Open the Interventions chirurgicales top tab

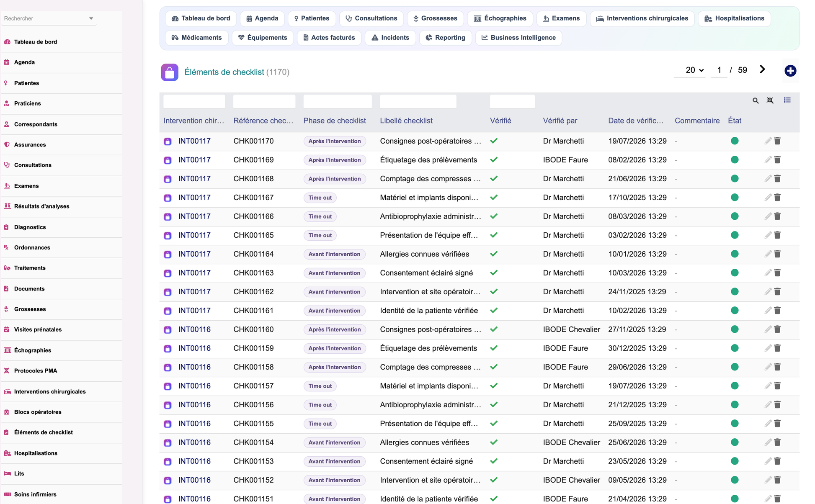[642, 18]
